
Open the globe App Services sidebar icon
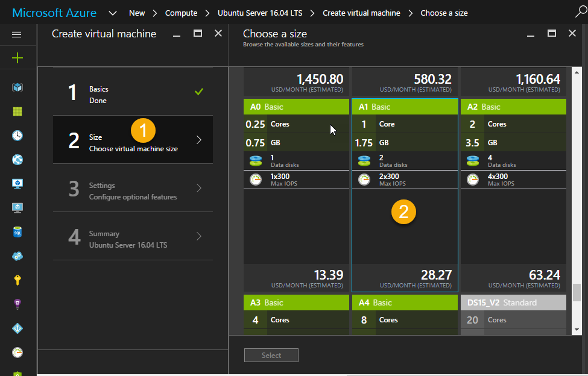point(17,160)
